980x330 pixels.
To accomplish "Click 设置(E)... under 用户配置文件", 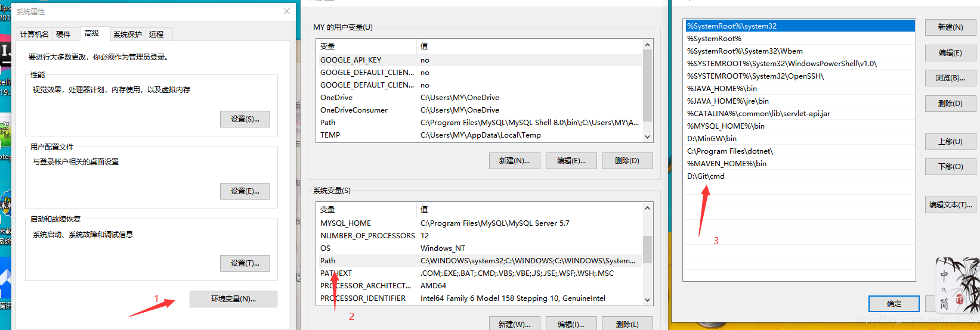I will pos(245,191).
